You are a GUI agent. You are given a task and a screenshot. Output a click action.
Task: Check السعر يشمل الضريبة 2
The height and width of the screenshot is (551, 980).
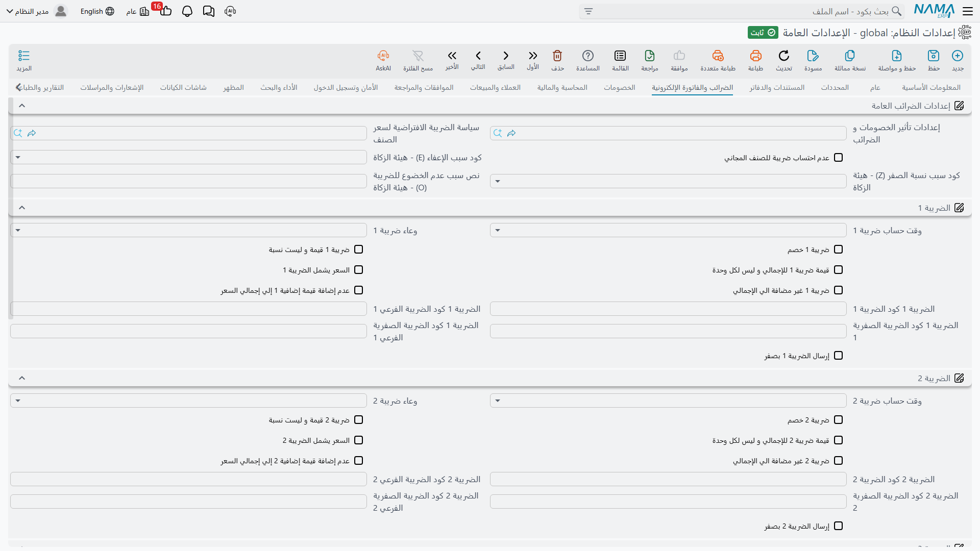[358, 440]
